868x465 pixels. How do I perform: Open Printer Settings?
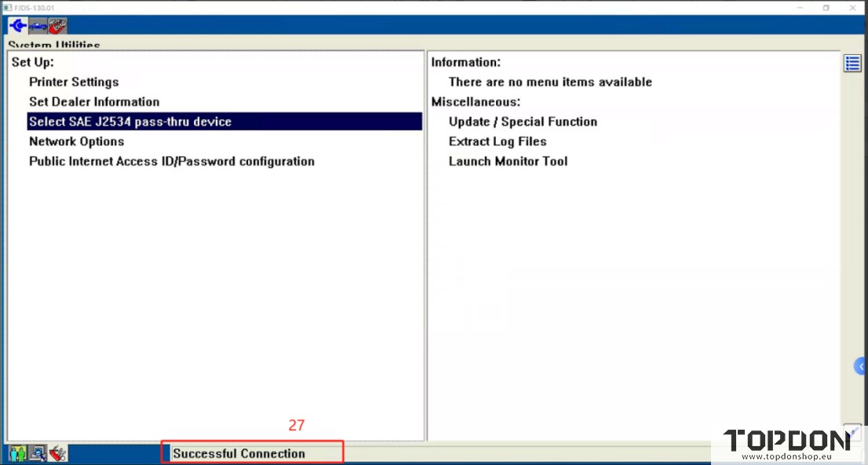point(74,82)
